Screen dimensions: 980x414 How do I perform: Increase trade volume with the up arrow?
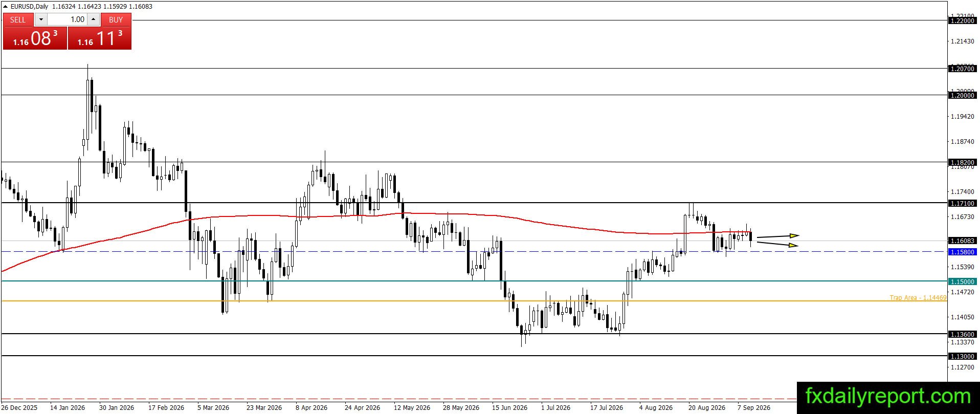click(94, 19)
